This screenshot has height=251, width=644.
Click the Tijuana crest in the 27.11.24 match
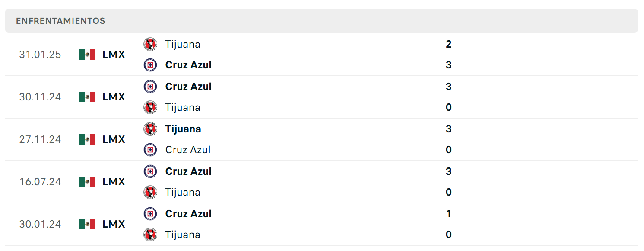[x=150, y=129]
